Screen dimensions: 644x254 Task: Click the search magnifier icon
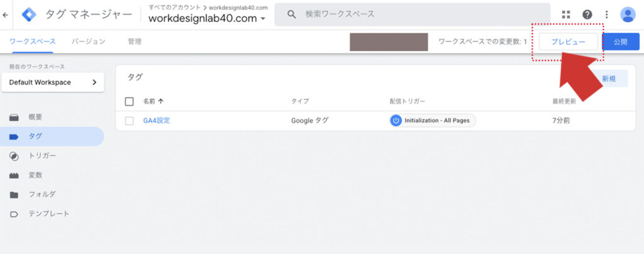(x=292, y=14)
